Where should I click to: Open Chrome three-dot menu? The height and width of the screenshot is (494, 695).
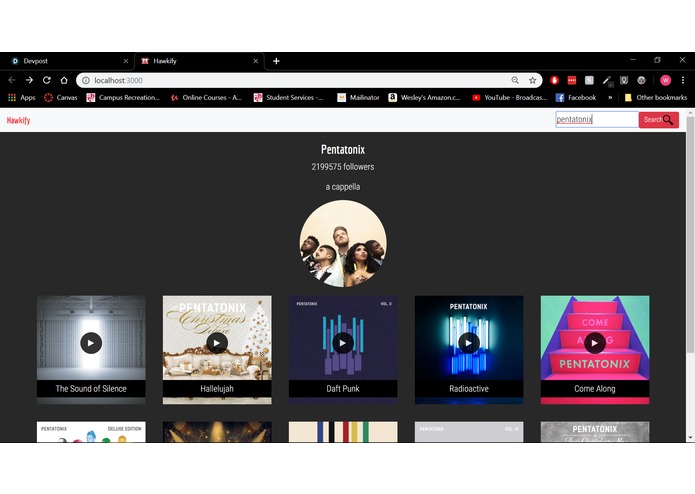683,80
